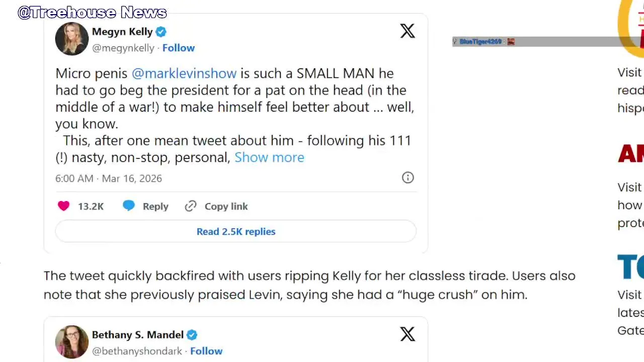Screen dimensions: 644x362
Task: Click the @megynkelly handle
Action: pyautogui.click(x=123, y=48)
